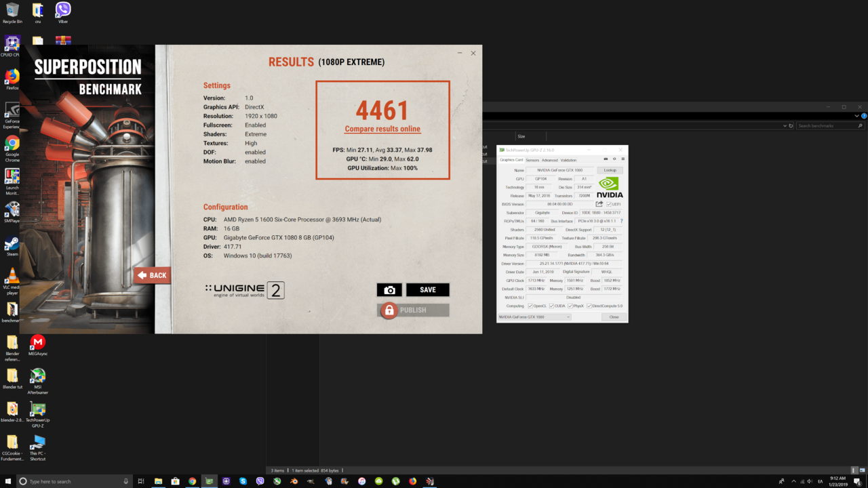The image size is (868, 488).
Task: Switch File Explorer to large icons view
Action: click(x=862, y=470)
